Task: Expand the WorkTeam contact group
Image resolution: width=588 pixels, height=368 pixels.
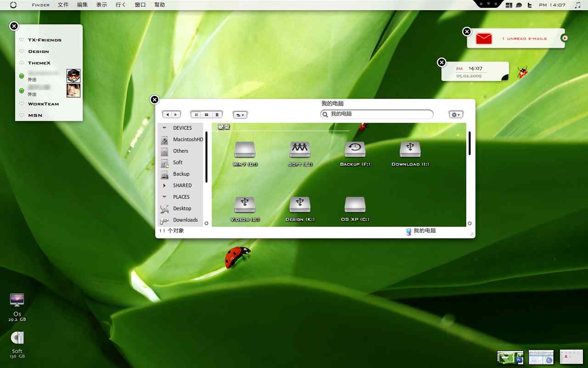Action: pyautogui.click(x=22, y=103)
